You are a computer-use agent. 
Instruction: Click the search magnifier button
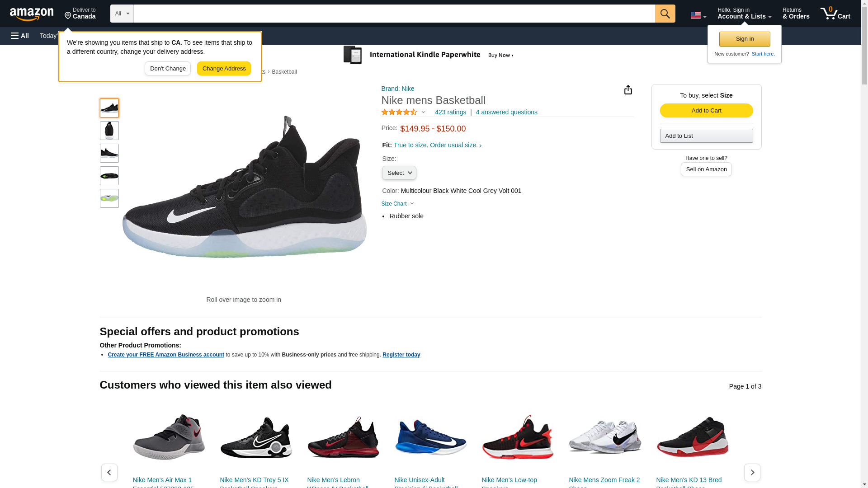pos(665,14)
